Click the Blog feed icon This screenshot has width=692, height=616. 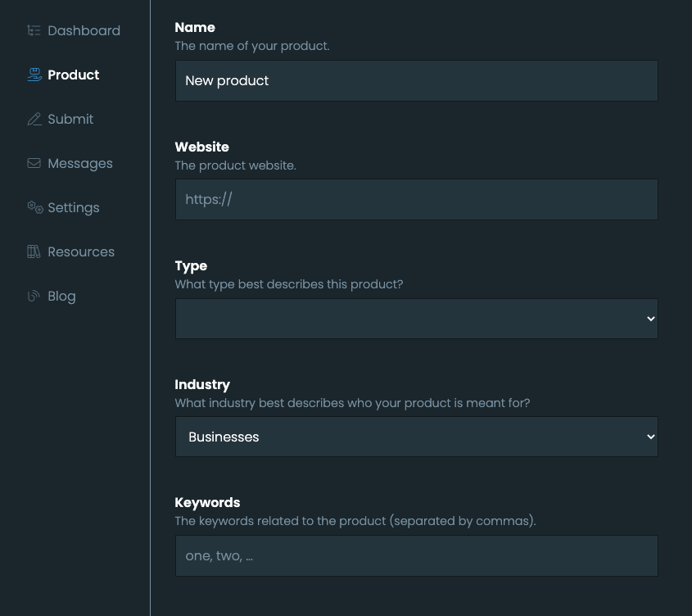[34, 297]
